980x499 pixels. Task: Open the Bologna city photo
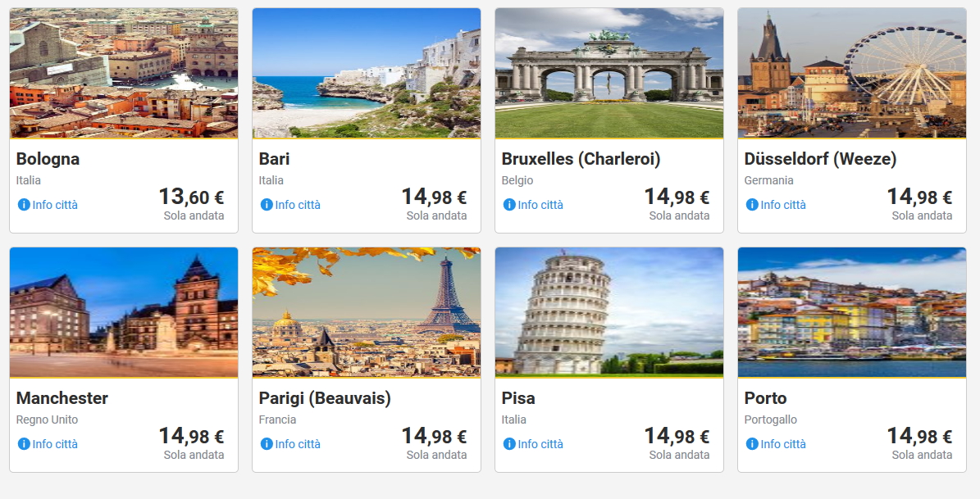pos(124,73)
